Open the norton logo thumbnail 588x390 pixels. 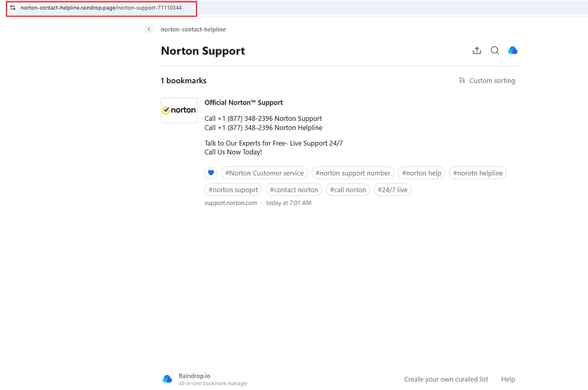click(x=180, y=111)
